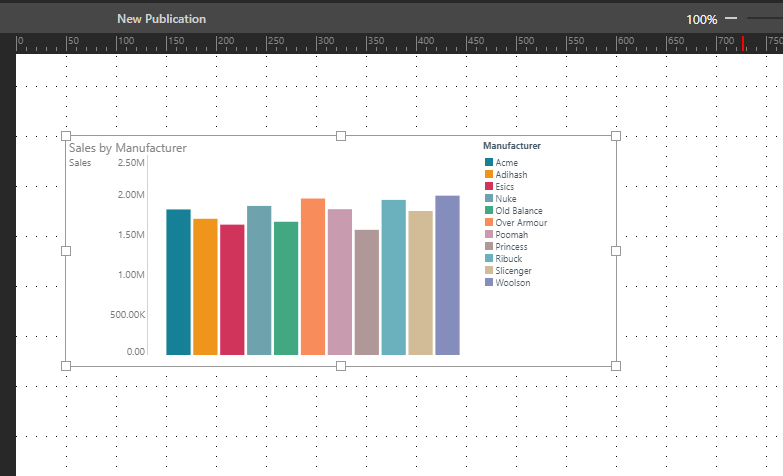Click the Sales by Manufacturer chart title
The width and height of the screenshot is (783, 476).
[128, 148]
